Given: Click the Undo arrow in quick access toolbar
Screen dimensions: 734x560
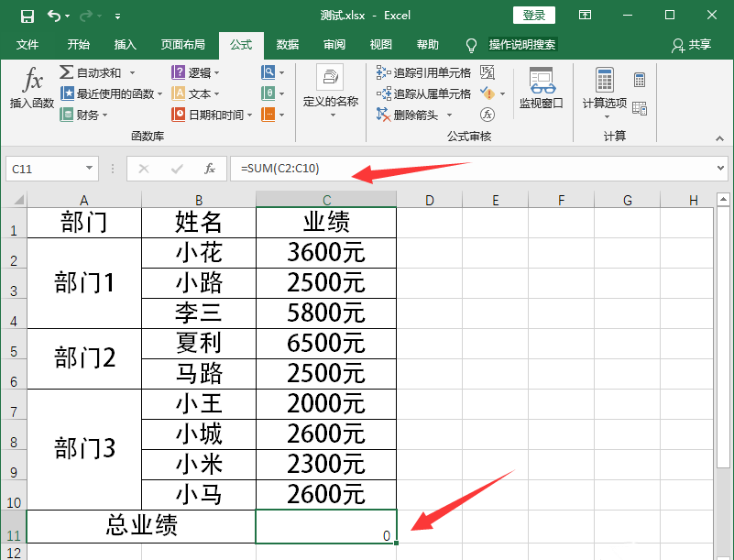Looking at the screenshot, I should (x=54, y=16).
